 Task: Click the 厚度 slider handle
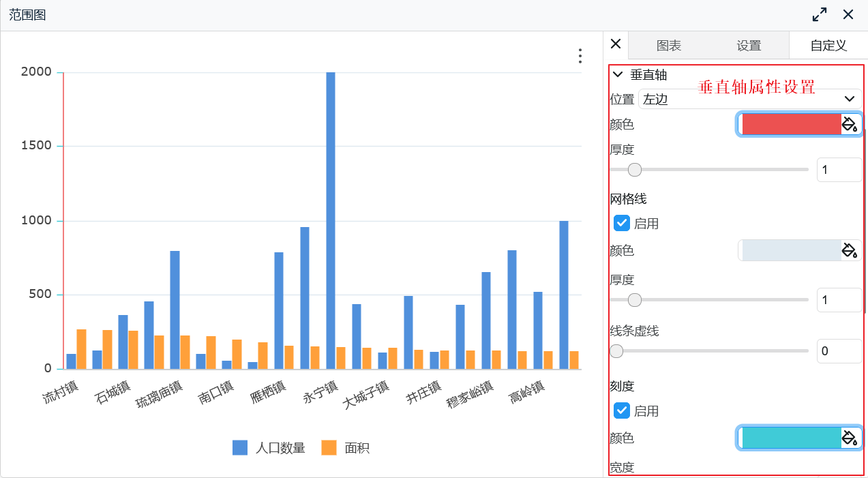click(x=634, y=169)
